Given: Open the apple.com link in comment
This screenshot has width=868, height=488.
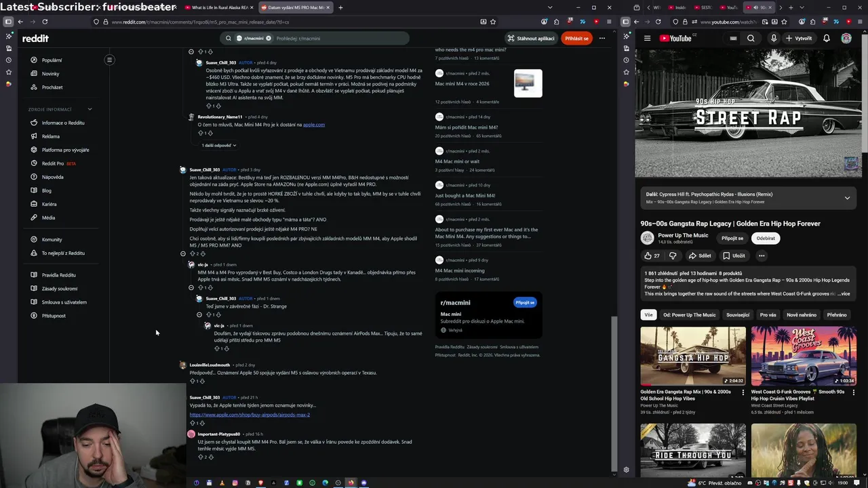Looking at the screenshot, I should click(314, 125).
